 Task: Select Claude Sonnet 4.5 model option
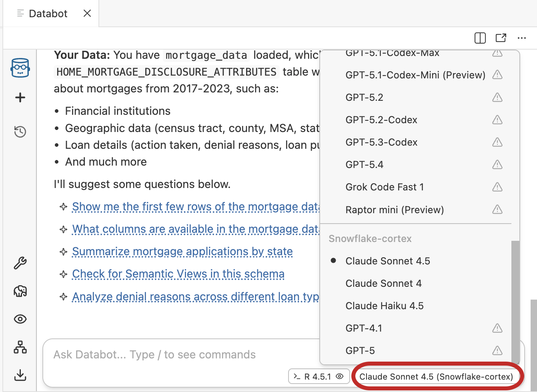point(387,261)
